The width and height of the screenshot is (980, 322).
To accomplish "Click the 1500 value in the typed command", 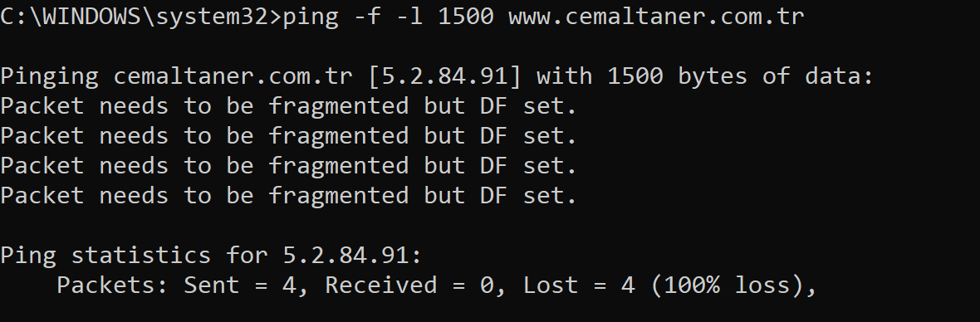I will tap(466, 16).
